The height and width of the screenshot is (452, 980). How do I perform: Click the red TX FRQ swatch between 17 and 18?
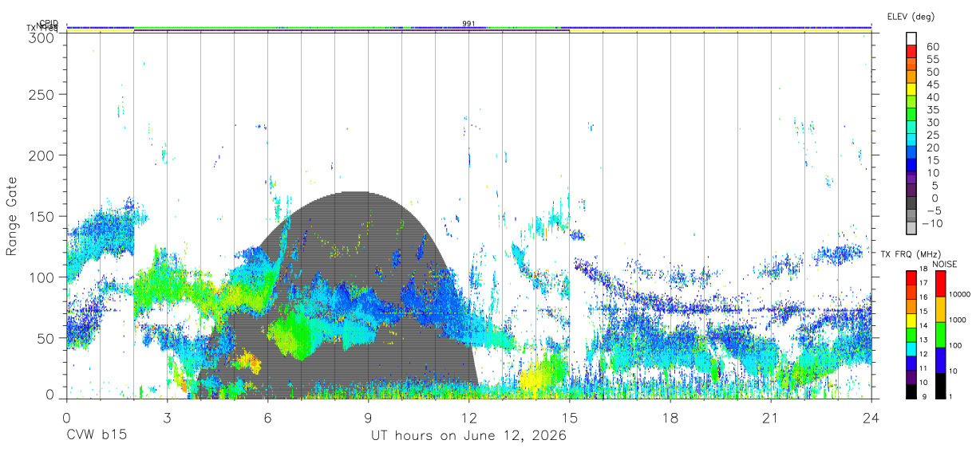coord(911,277)
